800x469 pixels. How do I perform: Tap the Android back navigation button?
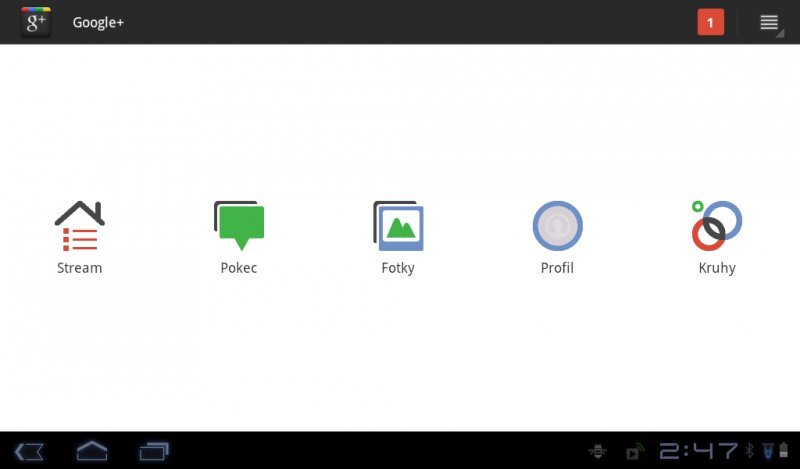(29, 452)
